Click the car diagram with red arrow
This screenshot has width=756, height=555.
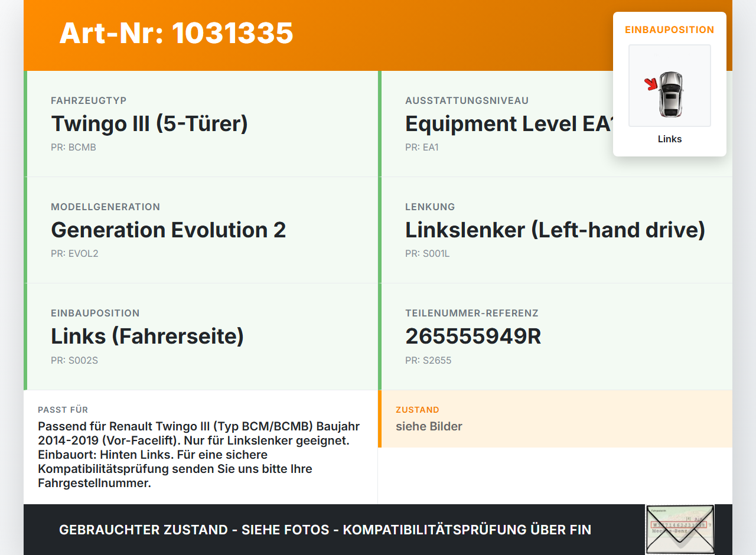670,86
